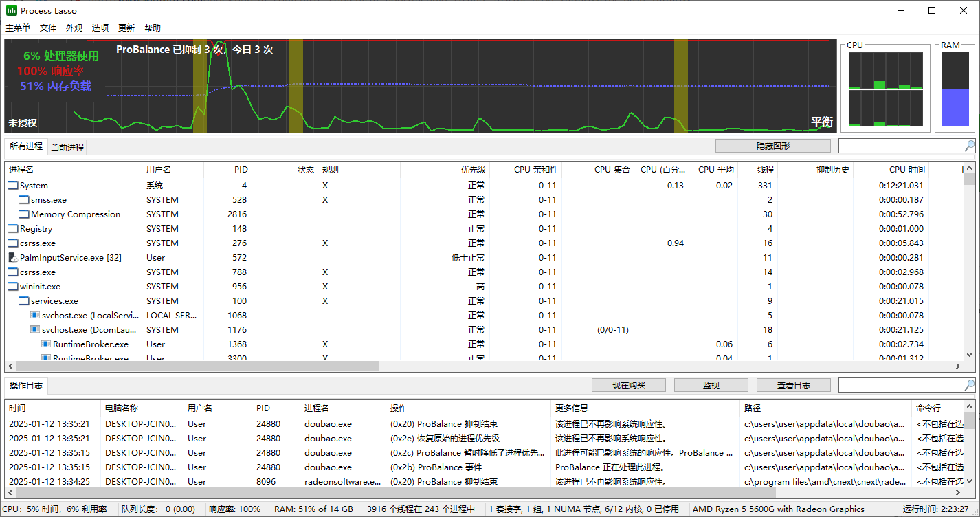Click the Process Lasso title bar icon
Image resolution: width=980 pixels, height=517 pixels.
pos(11,10)
